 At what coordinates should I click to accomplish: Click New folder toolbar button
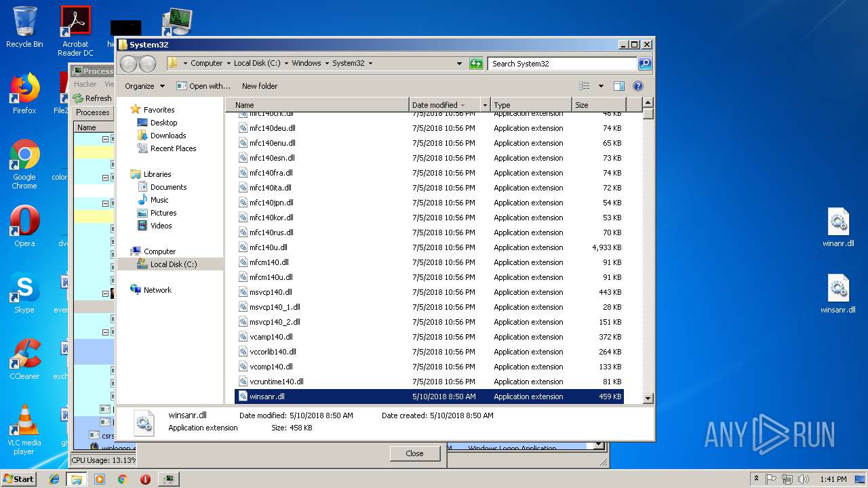coord(260,86)
